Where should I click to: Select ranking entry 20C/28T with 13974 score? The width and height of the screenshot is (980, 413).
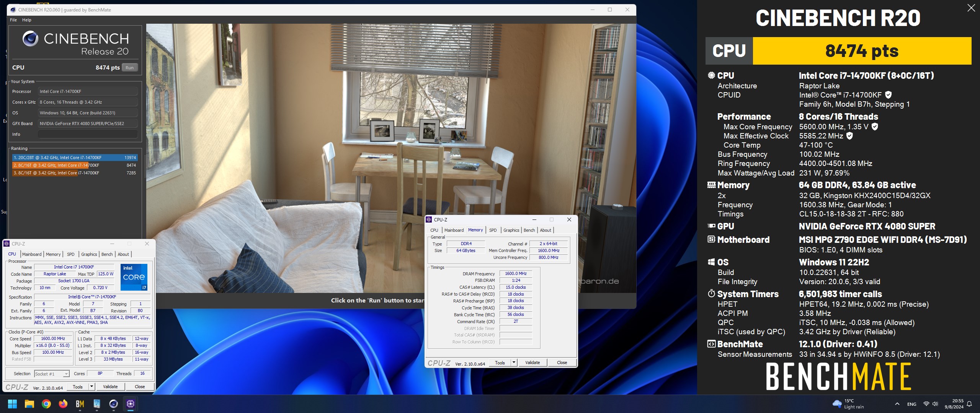pyautogui.click(x=75, y=158)
